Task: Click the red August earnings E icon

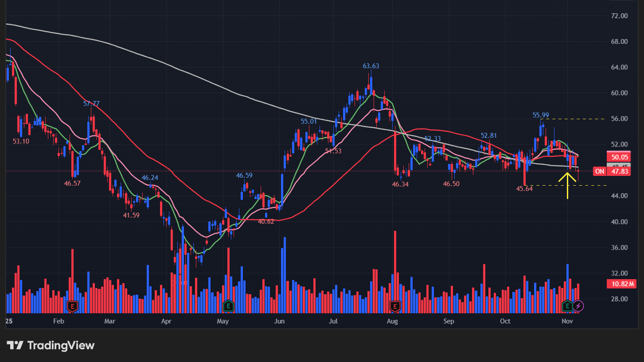Action: click(394, 305)
